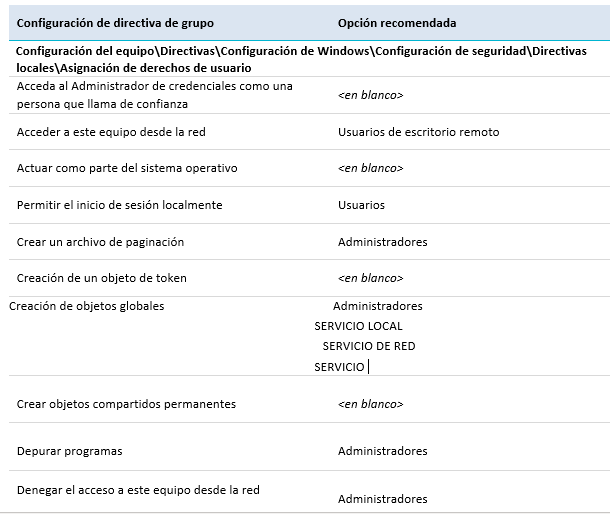Click '<en blanco>' beside Creación de un objeto de token
This screenshot has width=610, height=514.
pyautogui.click(x=370, y=278)
